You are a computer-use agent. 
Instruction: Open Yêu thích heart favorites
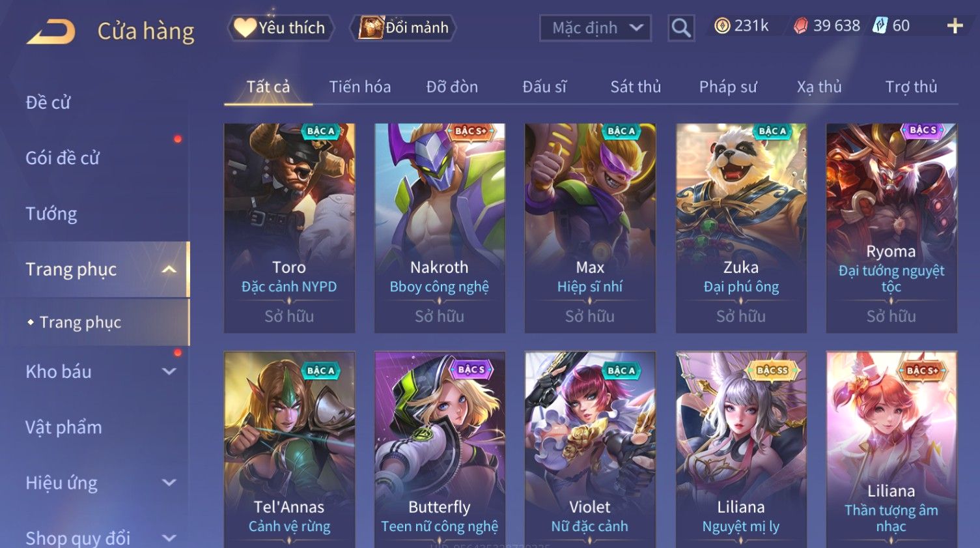(281, 28)
